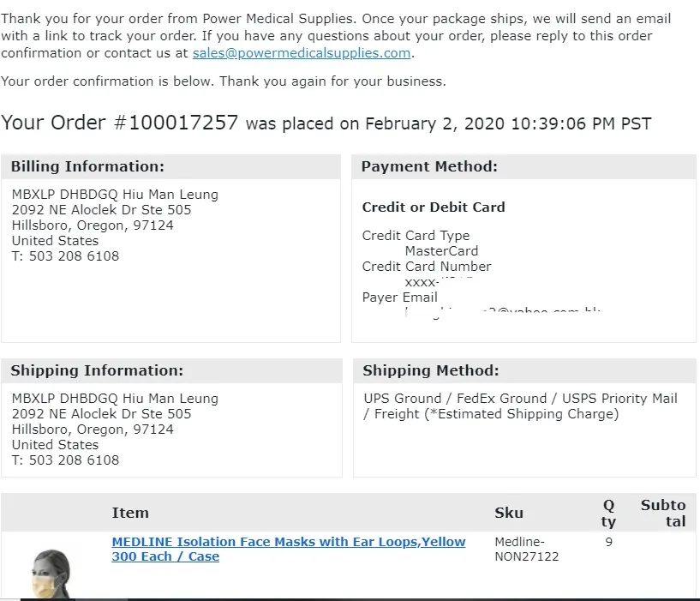This screenshot has width=700, height=601.
Task: Click the Shipping Information header
Action: (x=97, y=370)
